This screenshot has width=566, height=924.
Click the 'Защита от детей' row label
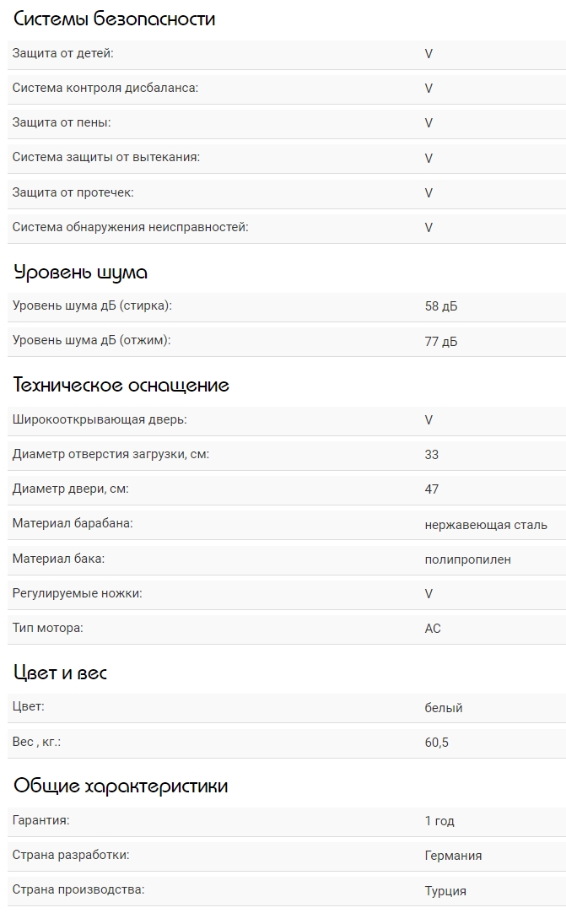[x=62, y=53]
